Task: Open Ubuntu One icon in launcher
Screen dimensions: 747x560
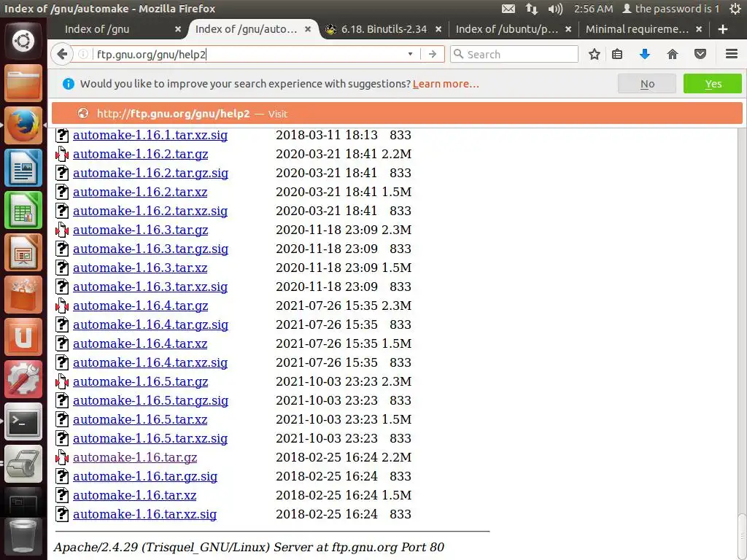Action: click(x=23, y=337)
